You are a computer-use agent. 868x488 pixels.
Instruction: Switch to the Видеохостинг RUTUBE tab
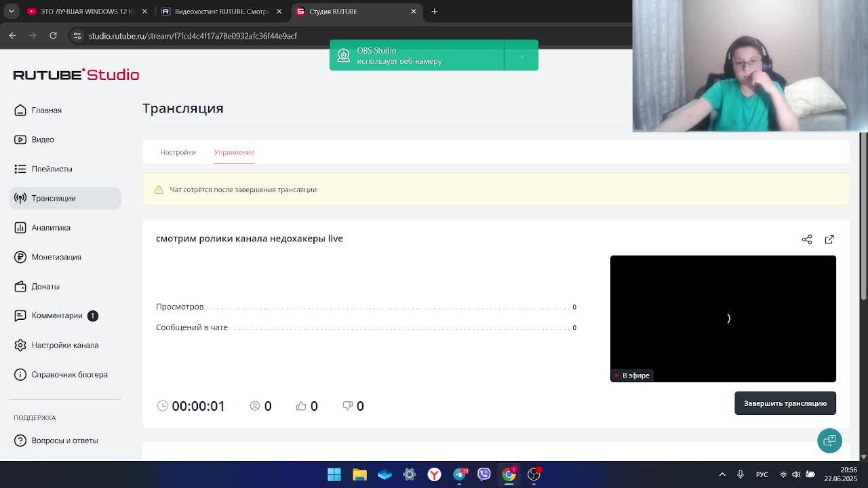[x=220, y=12]
